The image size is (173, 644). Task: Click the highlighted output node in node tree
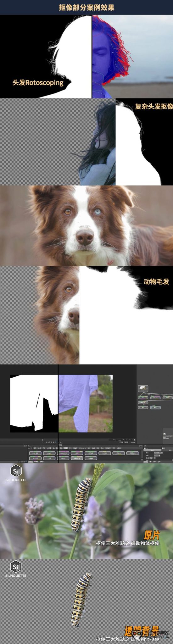pos(155,408)
